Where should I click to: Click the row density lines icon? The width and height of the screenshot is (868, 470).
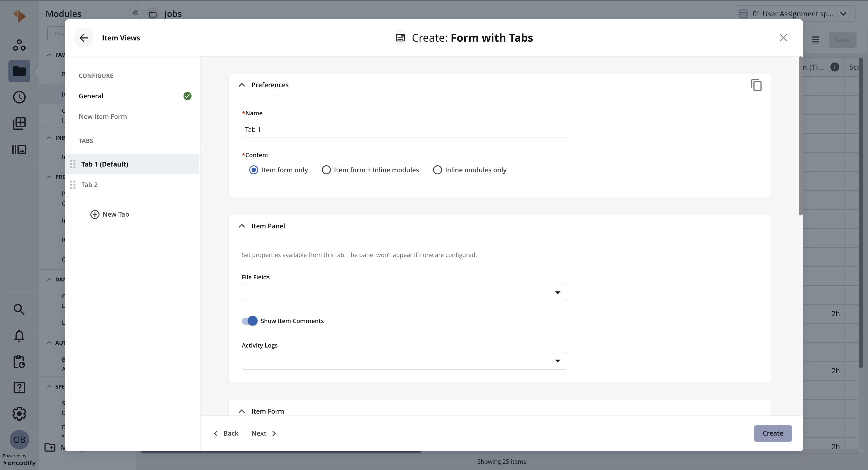tap(815, 40)
